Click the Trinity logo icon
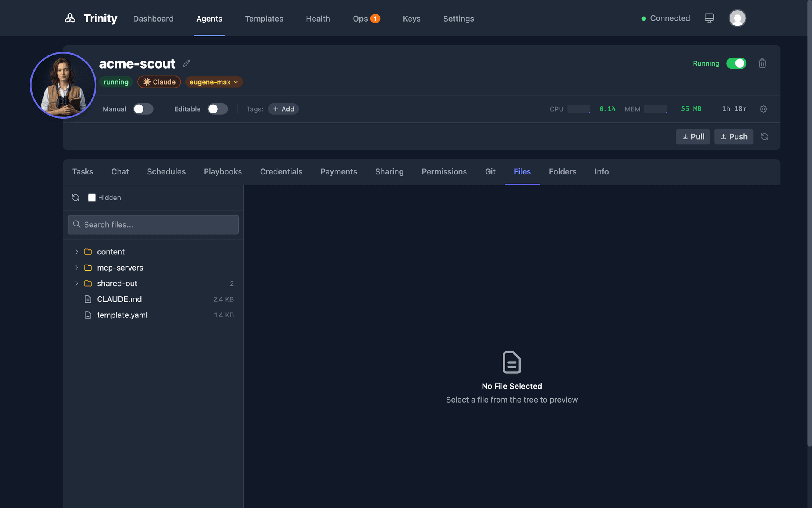812x508 pixels. [70, 18]
